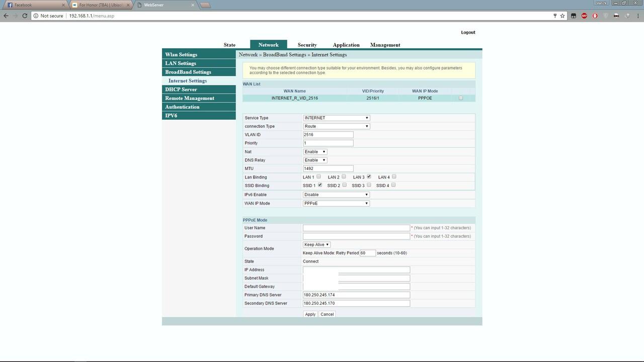Screen dimensions: 644x362
Task: Click the Apply button
Action: coord(310,314)
